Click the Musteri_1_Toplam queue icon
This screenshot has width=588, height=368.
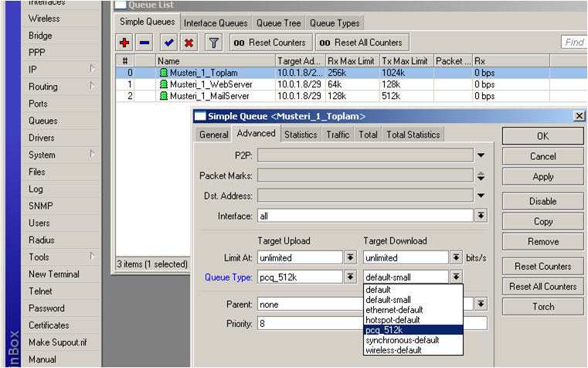coord(164,73)
